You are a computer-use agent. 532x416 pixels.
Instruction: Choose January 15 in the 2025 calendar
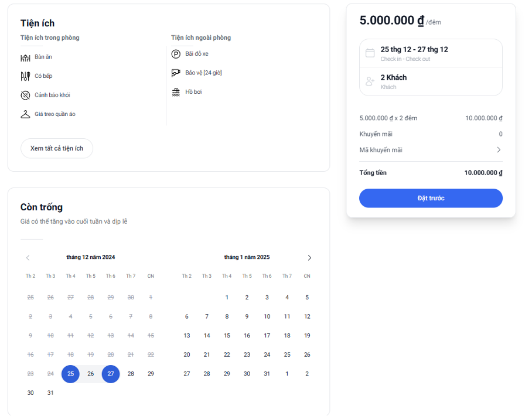(x=227, y=336)
